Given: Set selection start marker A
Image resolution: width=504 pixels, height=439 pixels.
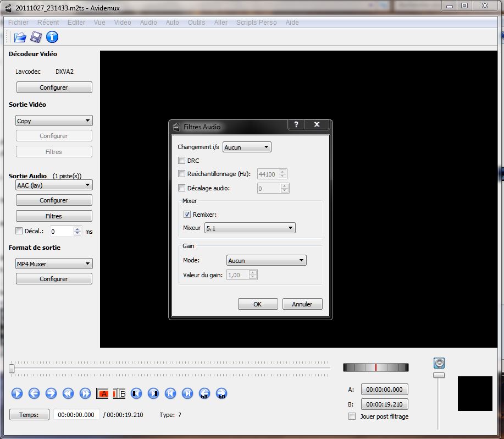Looking at the screenshot, I should coord(103,393).
